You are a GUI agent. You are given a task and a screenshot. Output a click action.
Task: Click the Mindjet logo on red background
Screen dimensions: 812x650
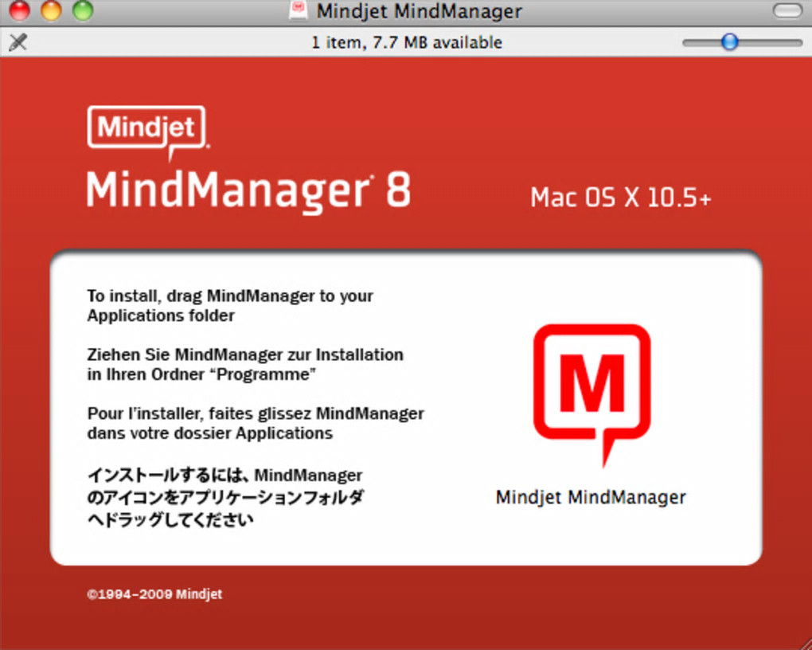click(148, 133)
